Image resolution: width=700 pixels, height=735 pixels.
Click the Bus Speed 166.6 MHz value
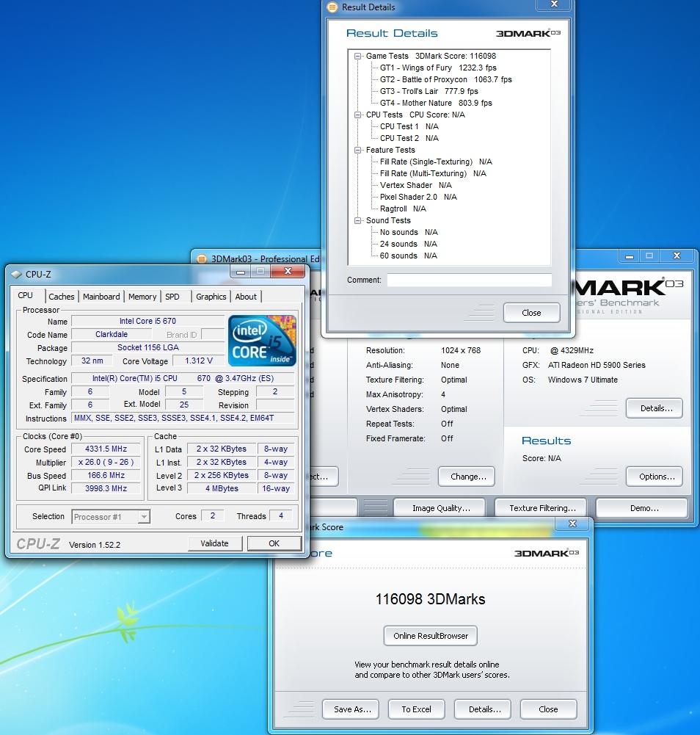[x=106, y=475]
